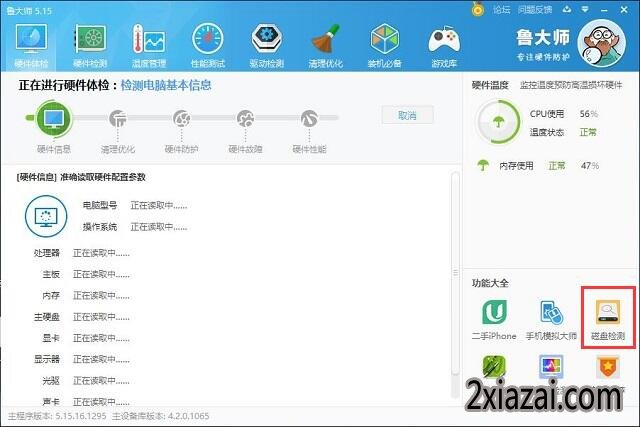Click the 操作系统 row label
Image resolution: width=640 pixels, height=427 pixels.
100,227
